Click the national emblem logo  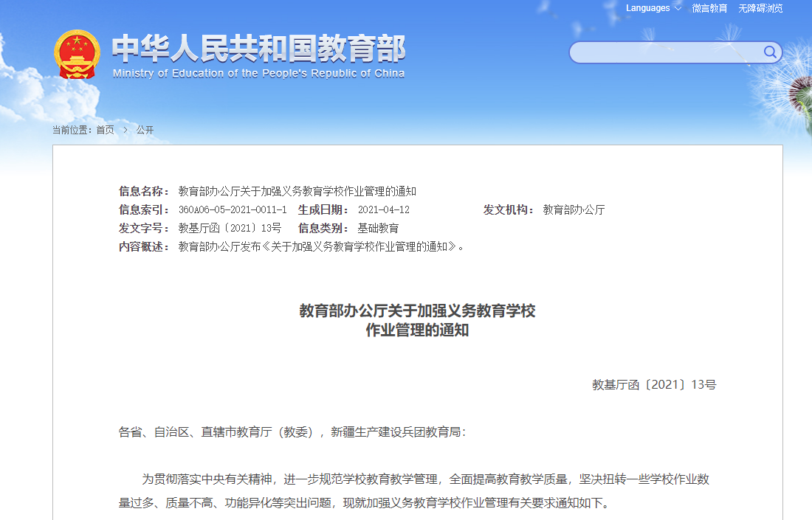77,55
